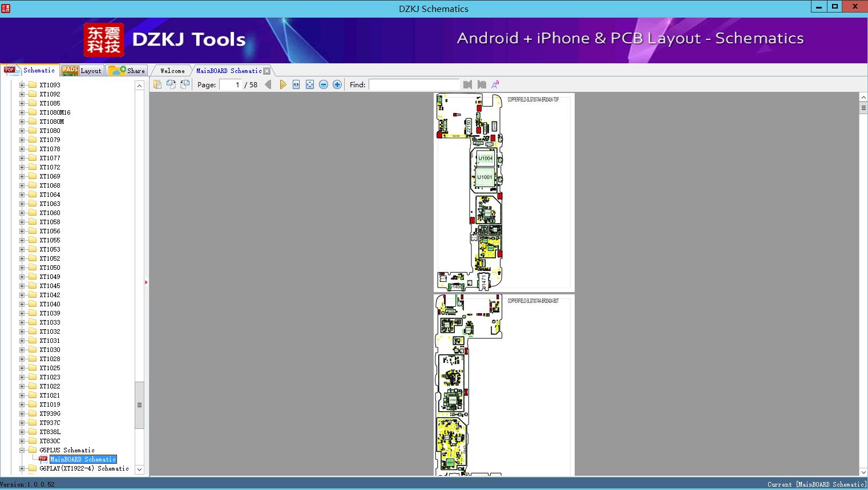Switch to the Schematic panel tab
Screen dimensions: 868x490
29,70
